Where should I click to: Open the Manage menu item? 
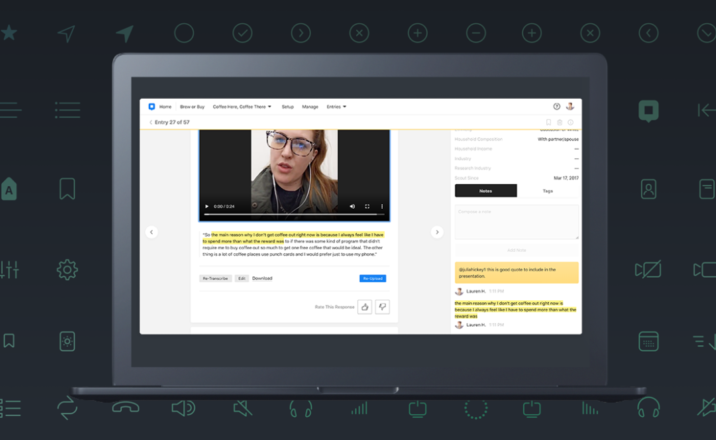(310, 107)
